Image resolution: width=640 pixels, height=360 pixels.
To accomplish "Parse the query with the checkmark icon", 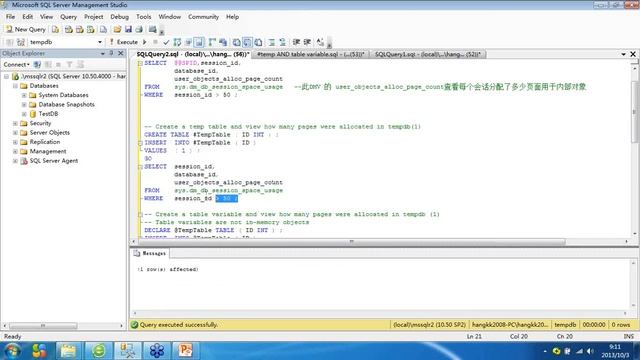I will (166, 42).
